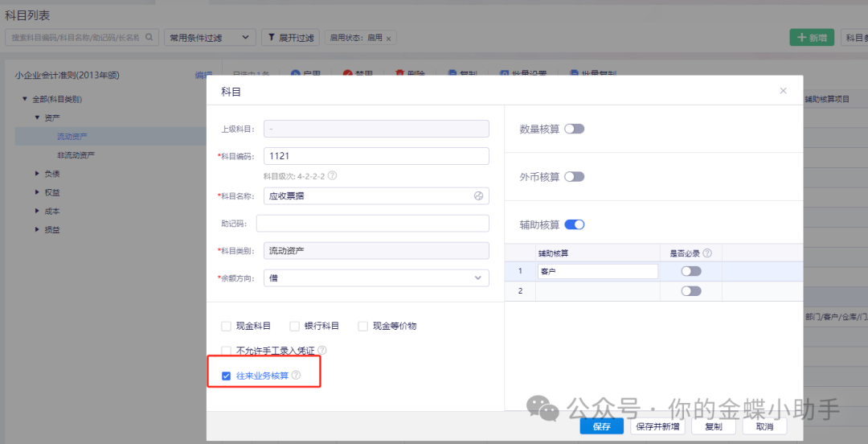This screenshot has height=444, width=868.
Task: Click help icon next to 往来业务核算
Action: (x=296, y=376)
